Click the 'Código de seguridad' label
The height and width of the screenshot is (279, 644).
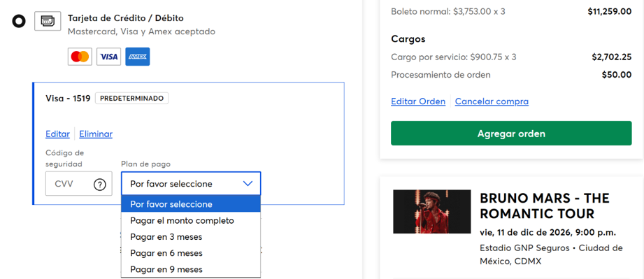65,159
